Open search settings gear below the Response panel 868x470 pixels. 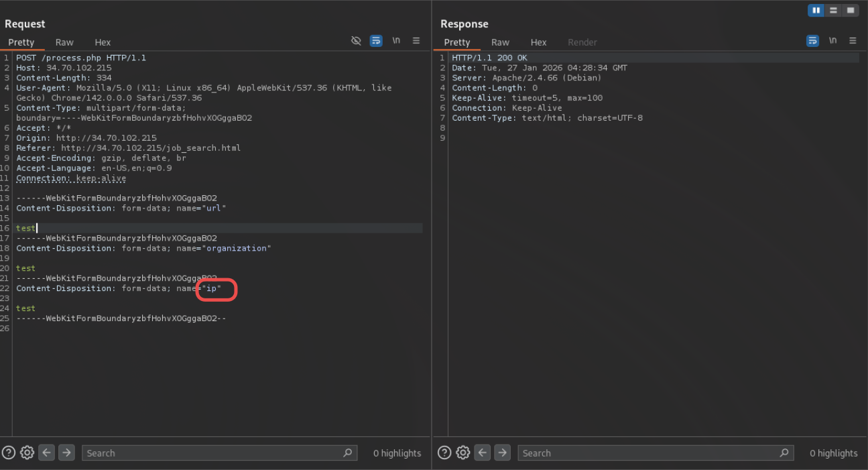[x=463, y=453]
